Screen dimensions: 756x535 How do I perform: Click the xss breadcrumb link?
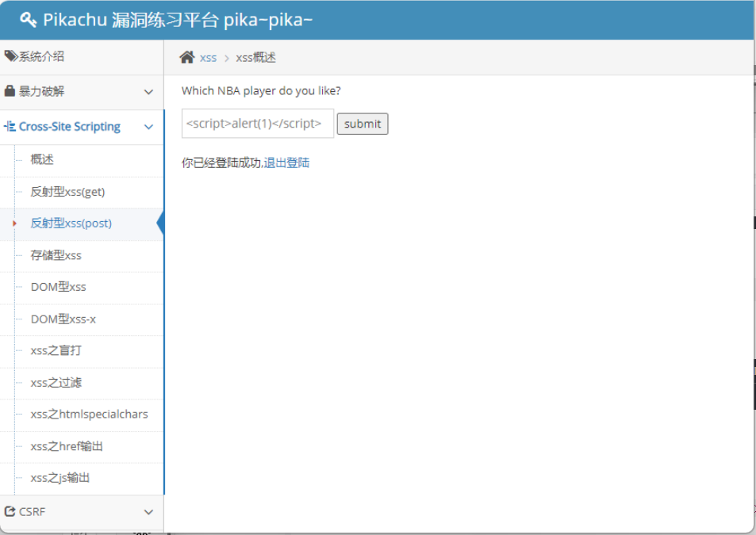tap(209, 58)
